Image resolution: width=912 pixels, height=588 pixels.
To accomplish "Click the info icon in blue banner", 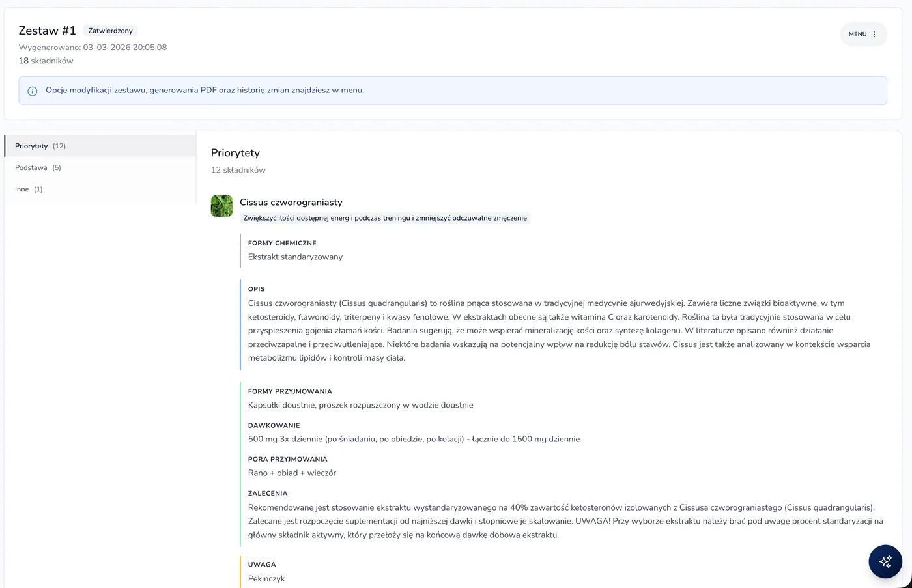I will [x=33, y=91].
